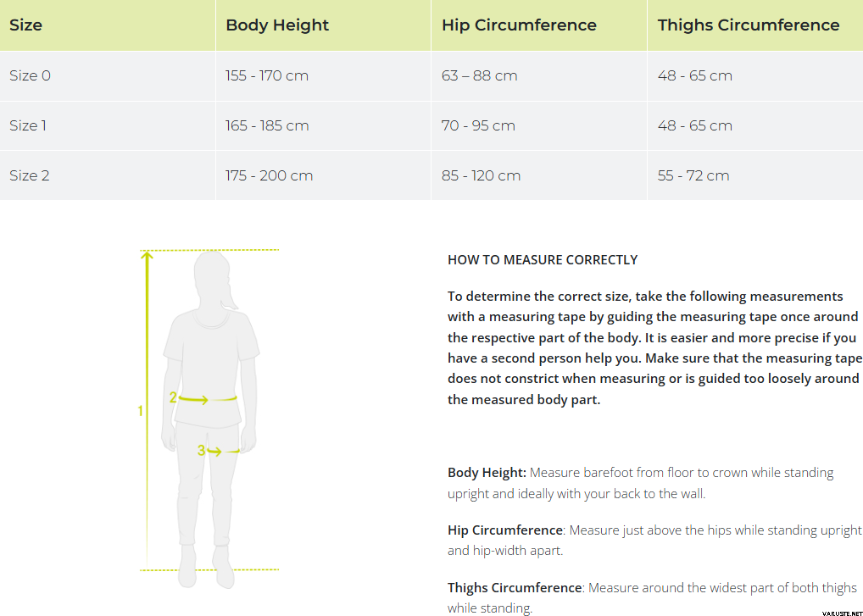Select the Size 1 row label

(x=29, y=125)
